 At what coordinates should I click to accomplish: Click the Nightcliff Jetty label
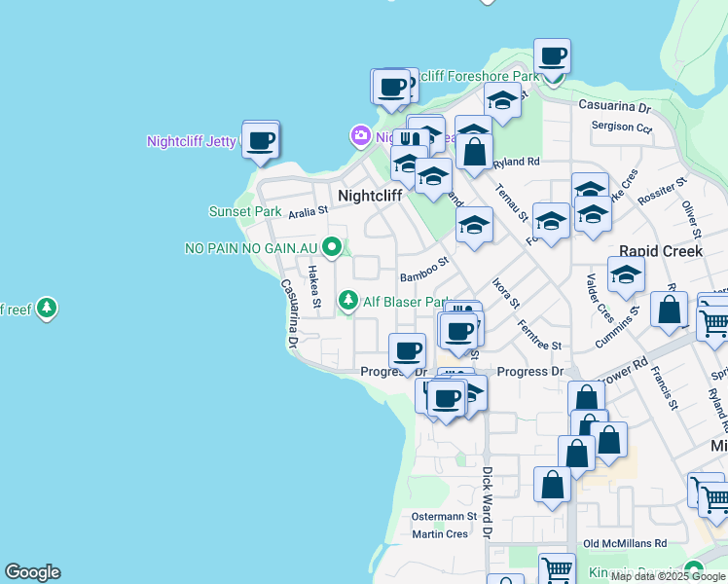point(192,141)
